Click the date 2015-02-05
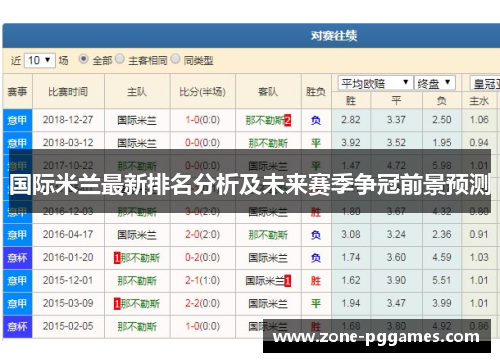 click(x=68, y=327)
